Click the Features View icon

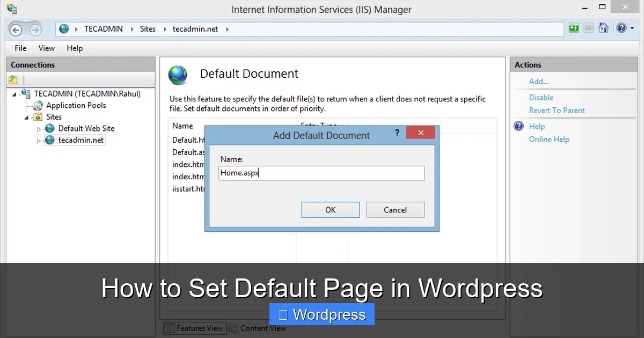point(169,328)
